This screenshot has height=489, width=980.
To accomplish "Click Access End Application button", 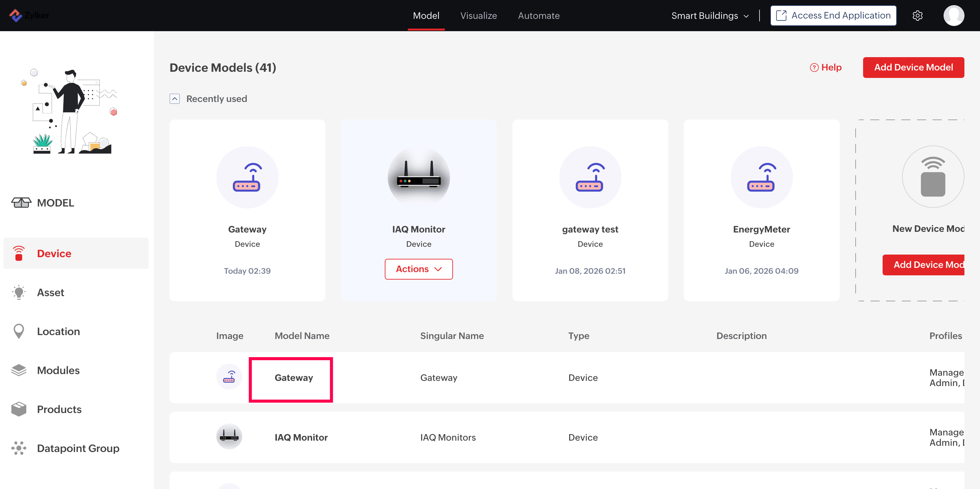I will point(833,16).
